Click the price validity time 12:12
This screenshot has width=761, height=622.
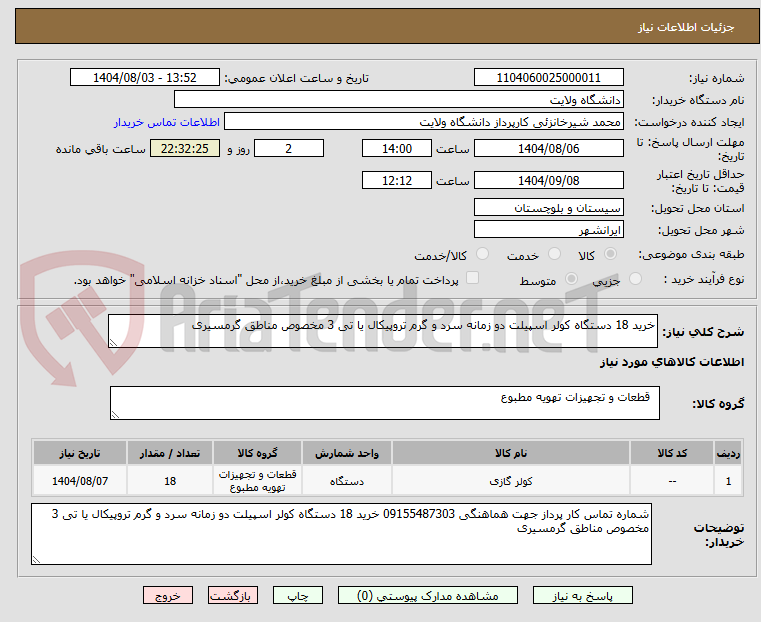coord(397,180)
